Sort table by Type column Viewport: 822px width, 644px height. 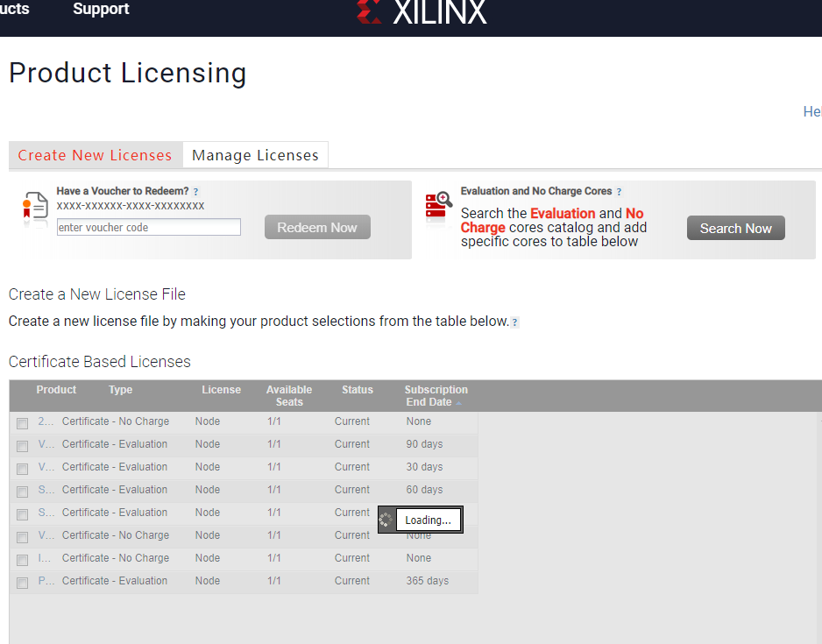point(121,389)
